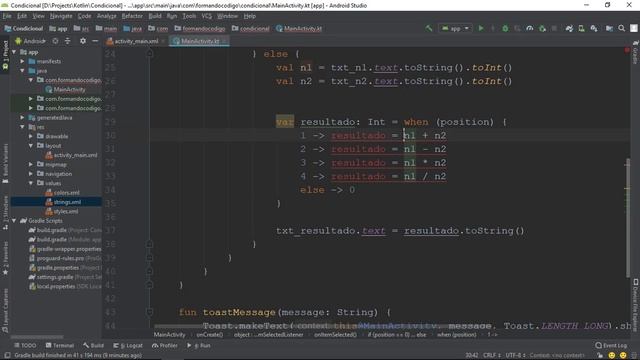The width and height of the screenshot is (640, 360).
Task: Open the Event Log
Action: tap(611, 346)
